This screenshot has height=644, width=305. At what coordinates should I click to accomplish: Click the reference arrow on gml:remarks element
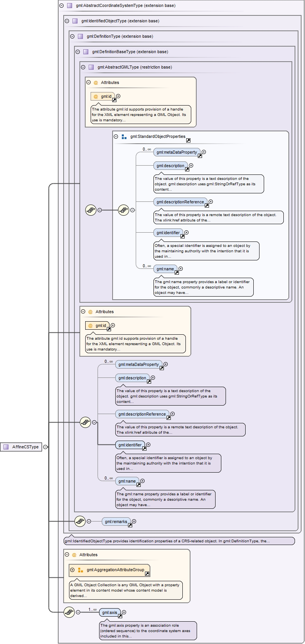click(x=130, y=525)
